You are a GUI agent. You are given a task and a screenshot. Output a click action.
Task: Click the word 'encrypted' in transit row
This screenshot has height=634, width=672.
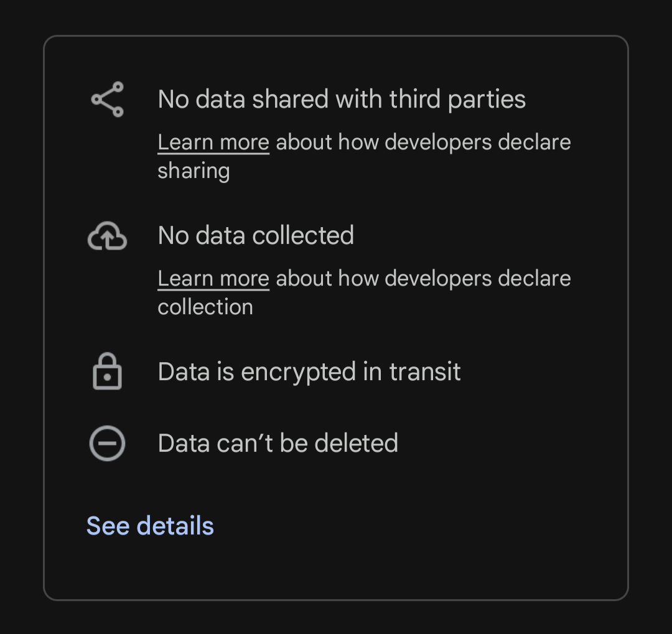[299, 371]
